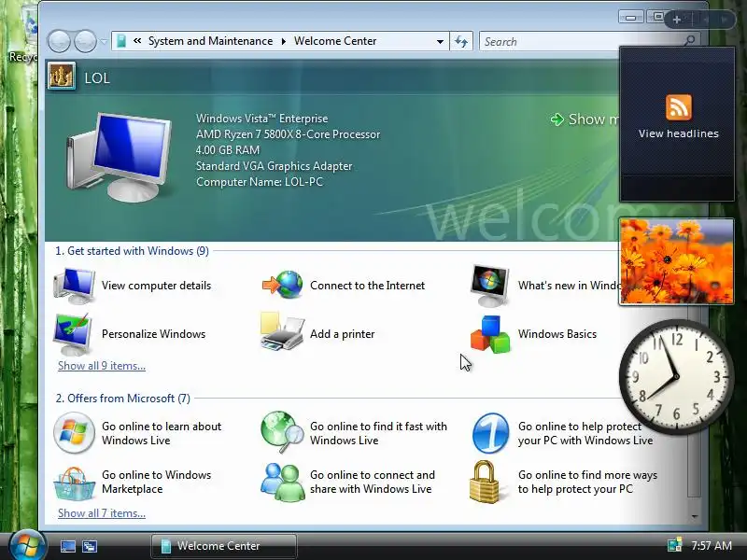
Task: Click Show Desktop in Quick Launch
Action: (67, 546)
